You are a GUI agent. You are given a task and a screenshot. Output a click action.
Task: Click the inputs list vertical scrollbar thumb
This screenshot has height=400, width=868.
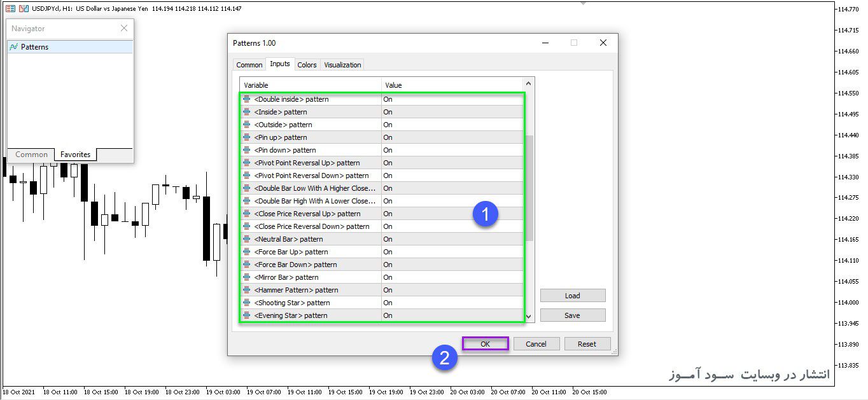pos(529,188)
